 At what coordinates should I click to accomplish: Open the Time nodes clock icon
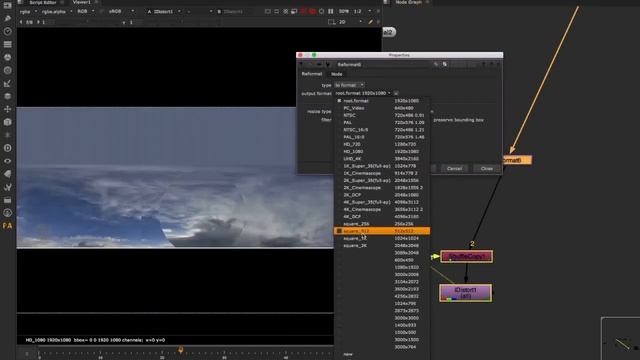[7, 31]
